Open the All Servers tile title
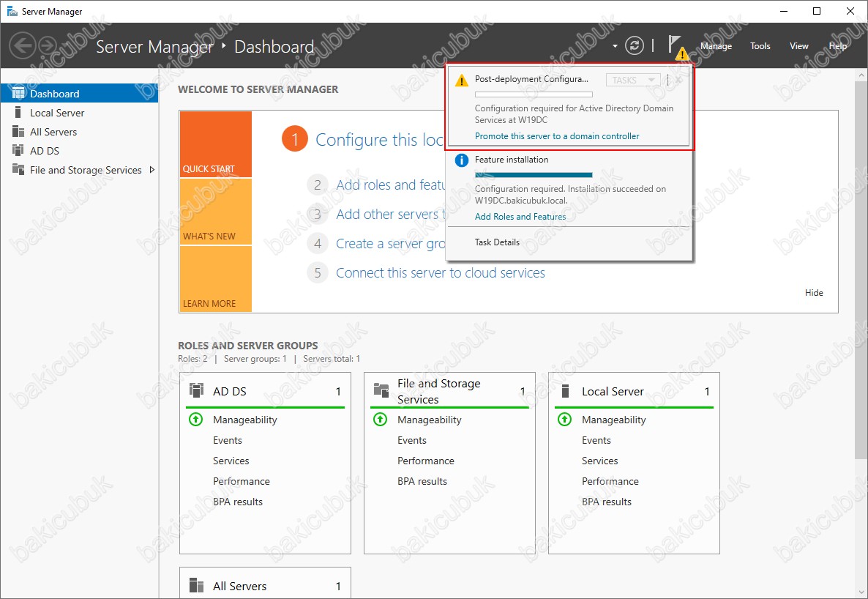This screenshot has height=599, width=868. click(x=240, y=586)
